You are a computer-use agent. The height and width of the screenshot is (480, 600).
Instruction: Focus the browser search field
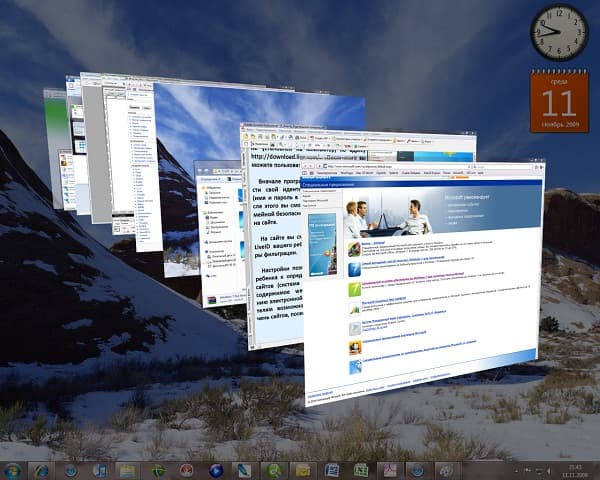(504, 167)
